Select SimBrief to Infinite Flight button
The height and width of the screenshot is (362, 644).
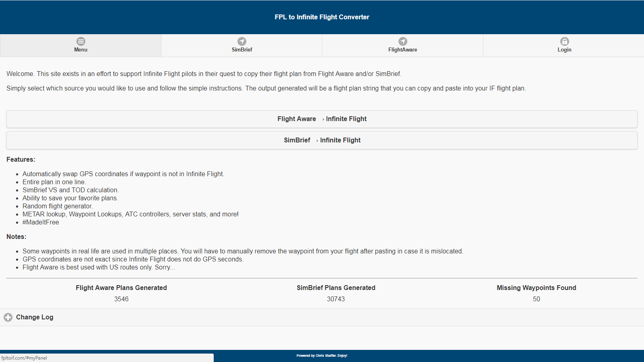[x=322, y=140]
